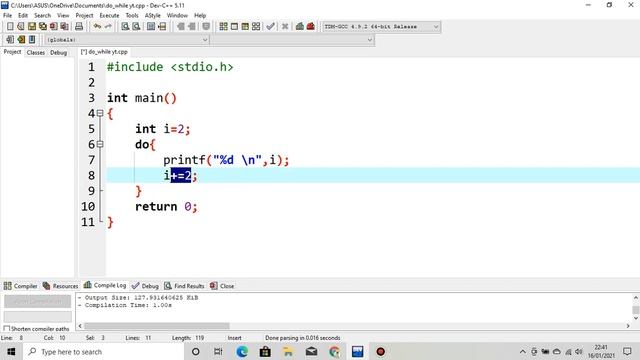Click the taskbar search box

[x=103, y=352]
